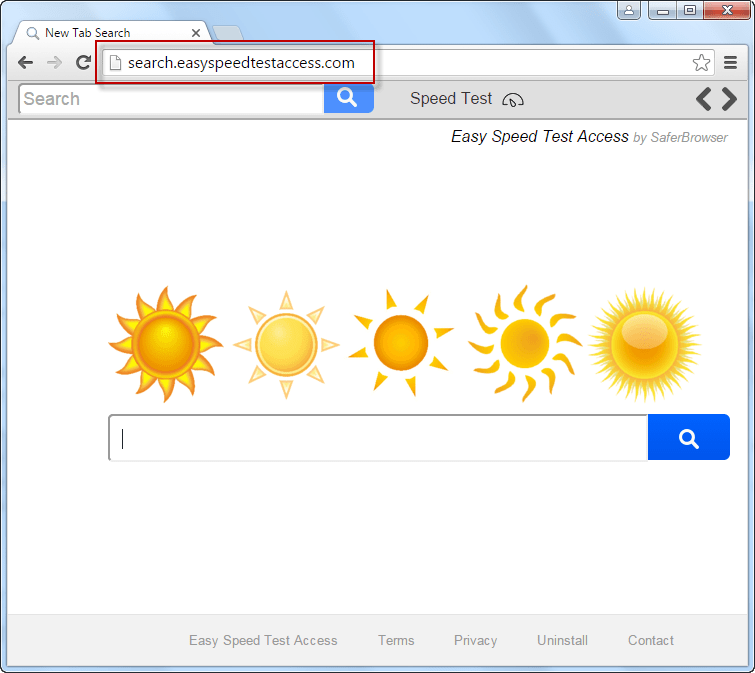Maximize the browser window
The width and height of the screenshot is (755, 673).
point(690,10)
